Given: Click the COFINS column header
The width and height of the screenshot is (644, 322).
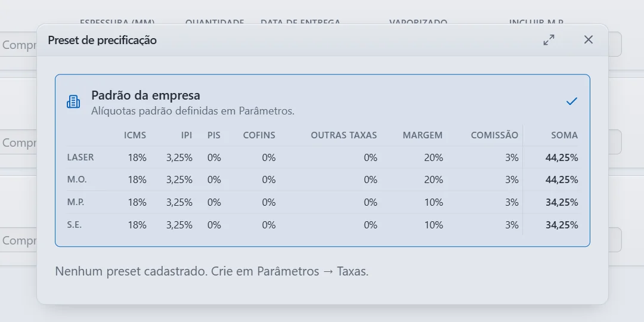Looking at the screenshot, I should tap(259, 135).
